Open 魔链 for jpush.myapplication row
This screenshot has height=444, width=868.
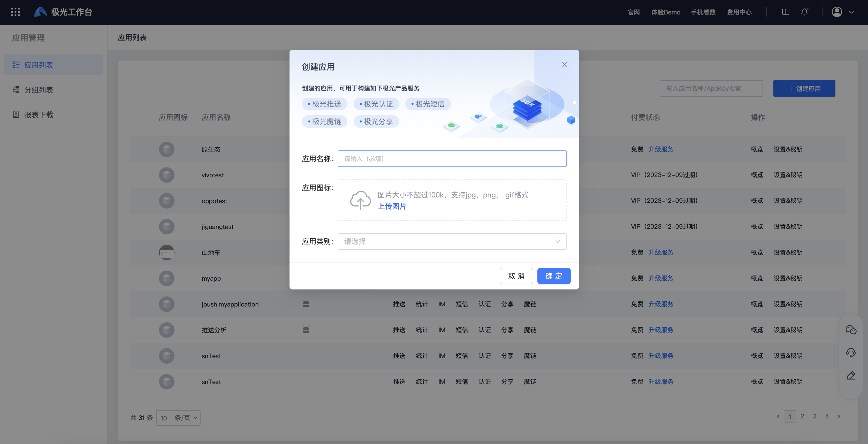[530, 304]
